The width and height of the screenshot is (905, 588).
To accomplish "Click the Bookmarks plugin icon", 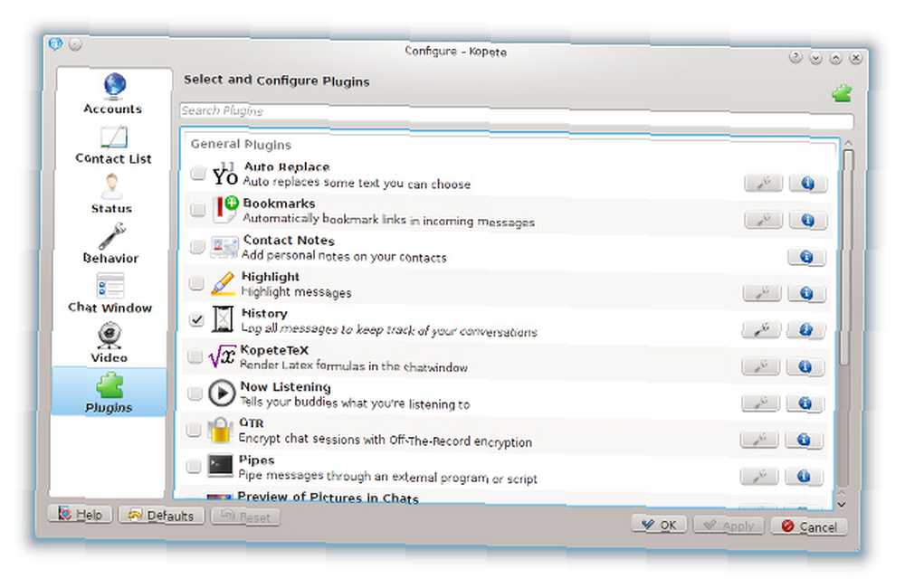I will tap(224, 210).
